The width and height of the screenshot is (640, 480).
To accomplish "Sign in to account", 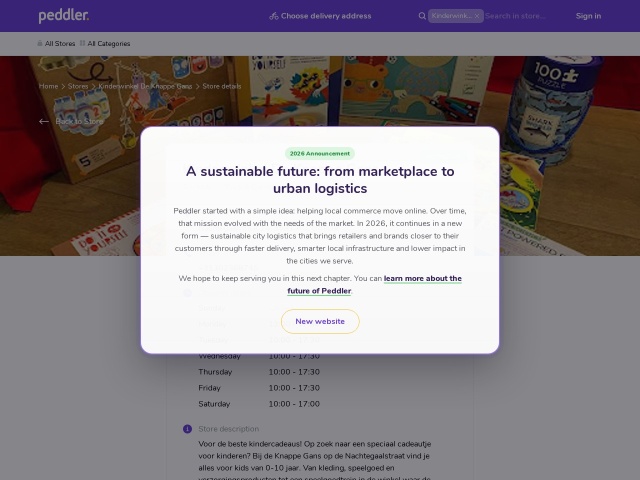I will click(x=588, y=16).
